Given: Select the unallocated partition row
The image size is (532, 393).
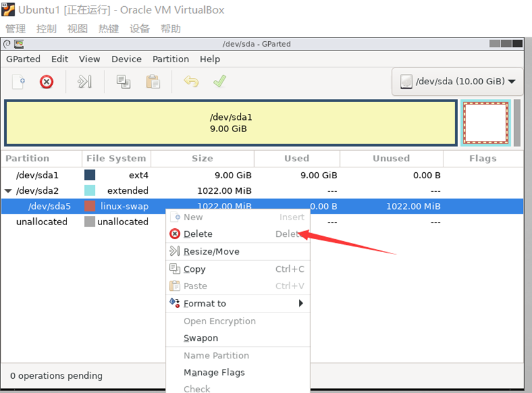Looking at the screenshot, I should (262, 222).
